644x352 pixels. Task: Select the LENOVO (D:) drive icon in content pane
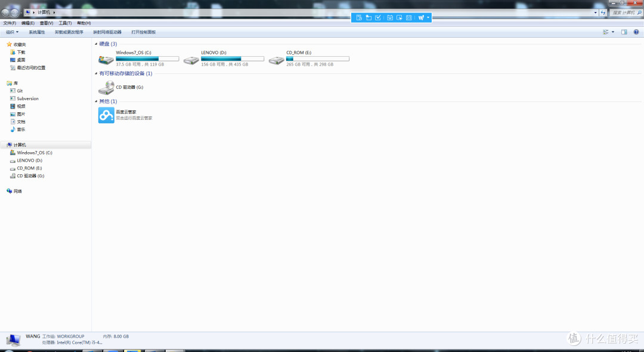(191, 60)
